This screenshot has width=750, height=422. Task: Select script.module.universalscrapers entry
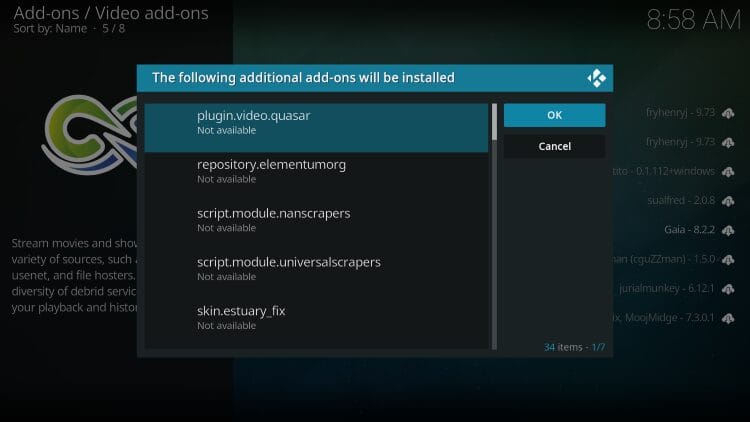[316, 274]
